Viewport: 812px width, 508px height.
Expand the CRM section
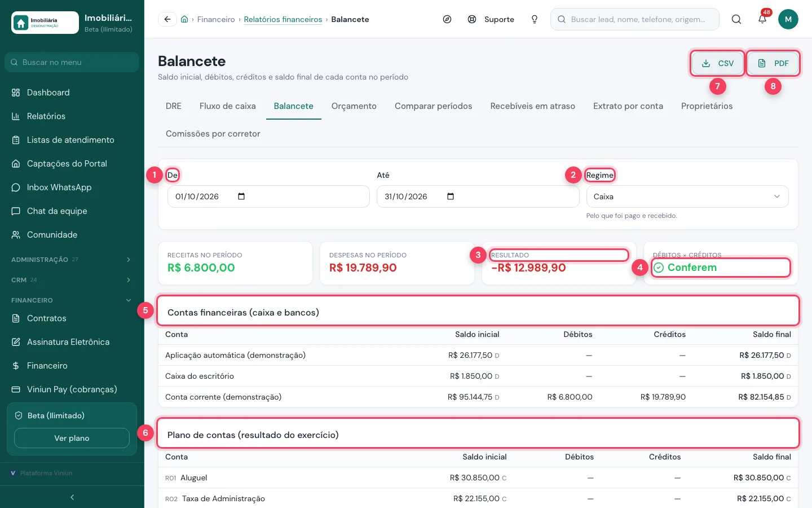tap(72, 280)
